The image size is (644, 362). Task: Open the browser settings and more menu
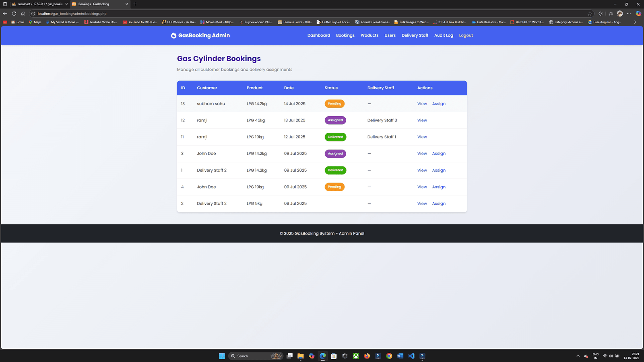coord(629,14)
